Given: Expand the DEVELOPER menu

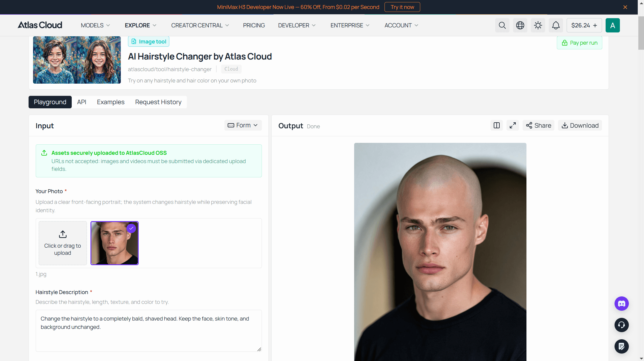Looking at the screenshot, I should pyautogui.click(x=297, y=25).
